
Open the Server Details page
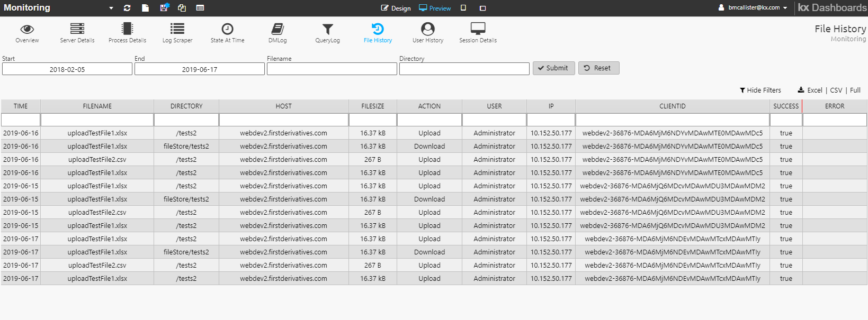coord(77,33)
